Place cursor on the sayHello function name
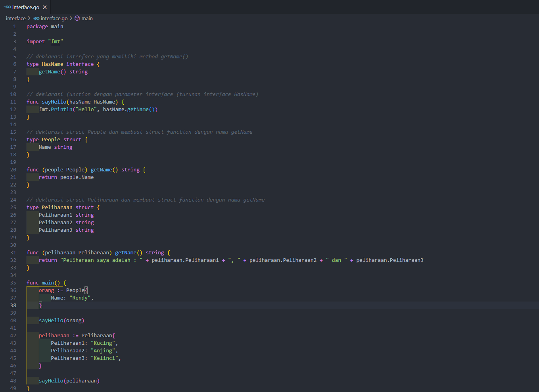This screenshot has width=539, height=392. click(x=54, y=102)
